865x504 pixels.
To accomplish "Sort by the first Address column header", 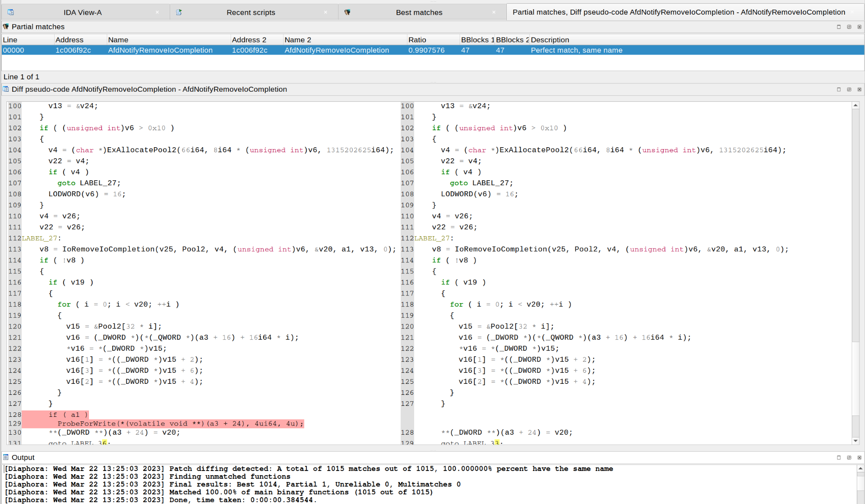I will pos(80,40).
